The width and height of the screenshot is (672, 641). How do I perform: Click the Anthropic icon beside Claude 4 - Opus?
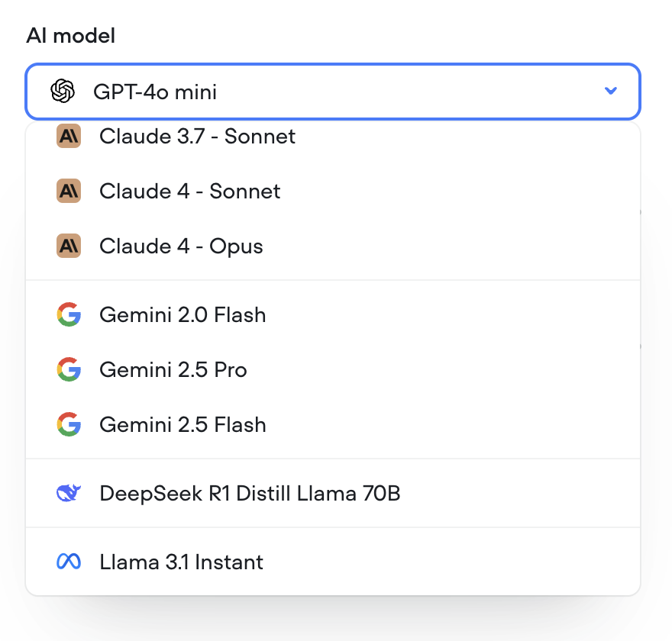(x=68, y=246)
